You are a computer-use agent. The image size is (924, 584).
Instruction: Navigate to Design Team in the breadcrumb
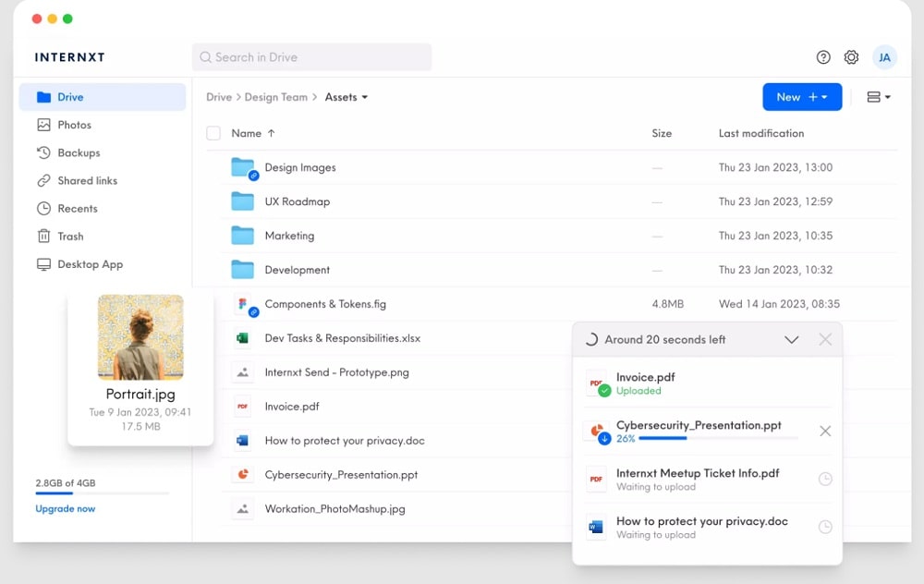[275, 97]
